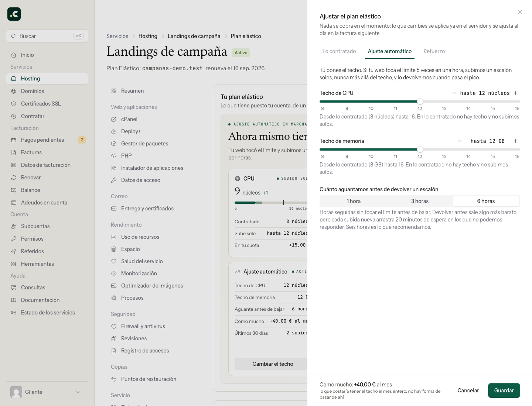Click the Subcuentas users icon
This screenshot has width=532, height=406.
(14, 226)
